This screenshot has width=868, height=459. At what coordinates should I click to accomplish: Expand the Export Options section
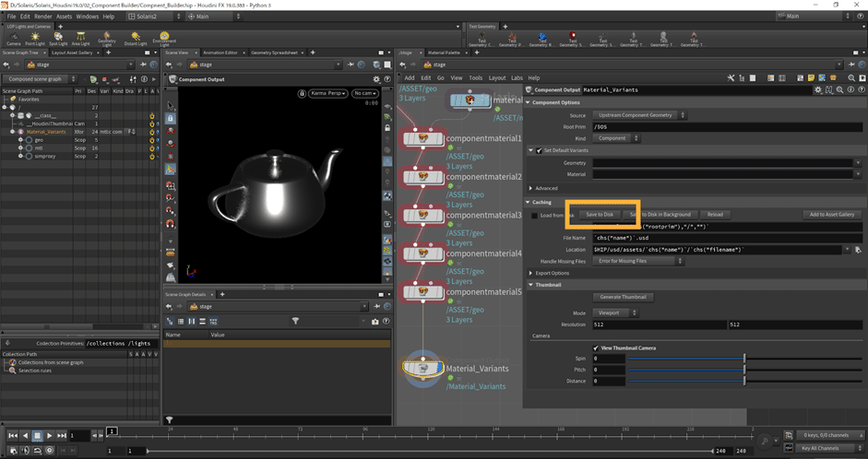tap(553, 273)
